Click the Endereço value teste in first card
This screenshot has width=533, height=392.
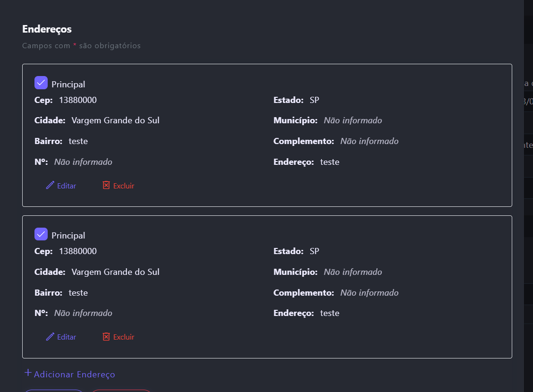tap(330, 162)
